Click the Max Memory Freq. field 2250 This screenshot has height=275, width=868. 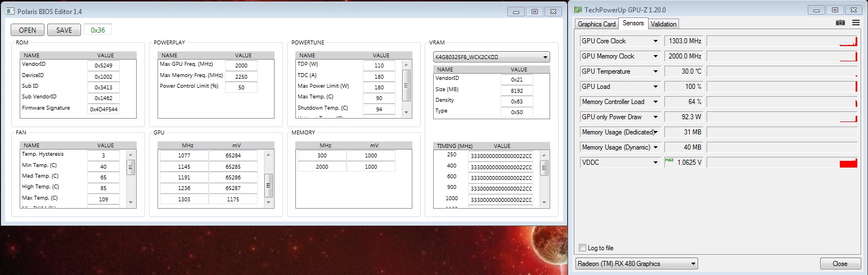241,76
